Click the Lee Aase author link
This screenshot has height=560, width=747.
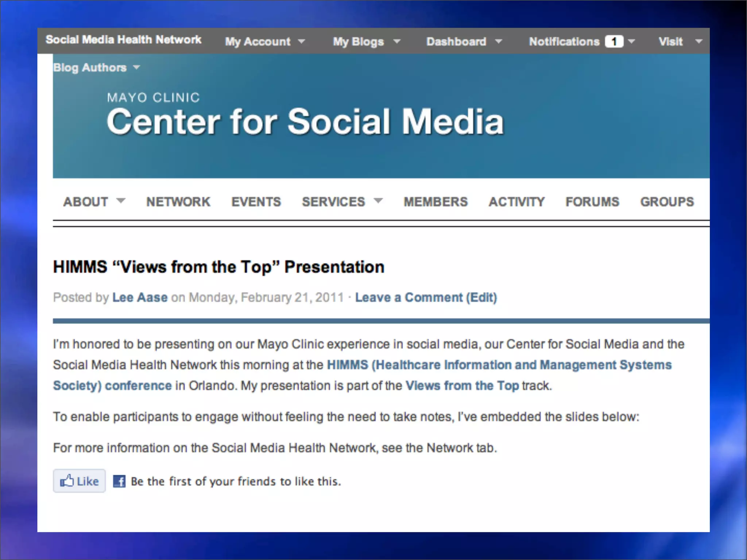pyautogui.click(x=140, y=297)
